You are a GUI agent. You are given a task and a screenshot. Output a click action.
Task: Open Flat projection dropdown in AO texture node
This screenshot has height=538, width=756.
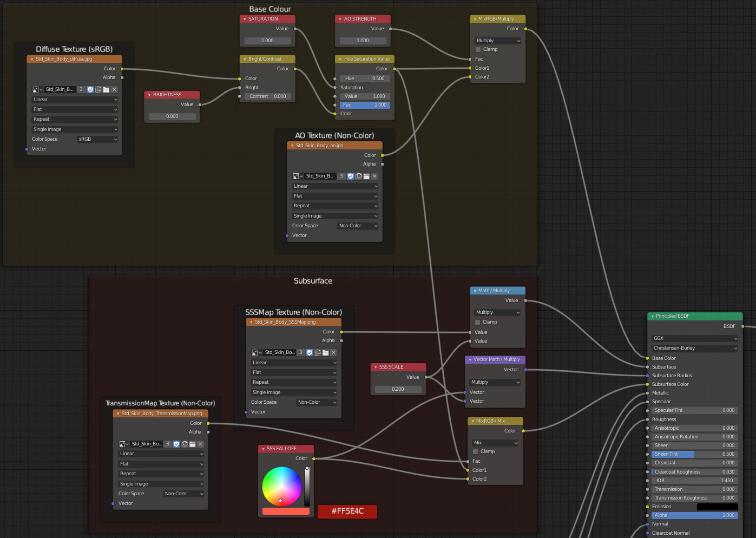point(335,196)
